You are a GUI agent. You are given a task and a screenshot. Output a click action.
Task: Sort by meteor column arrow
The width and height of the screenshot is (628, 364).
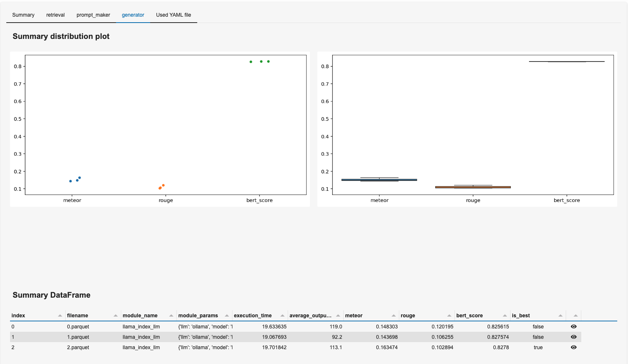click(394, 315)
